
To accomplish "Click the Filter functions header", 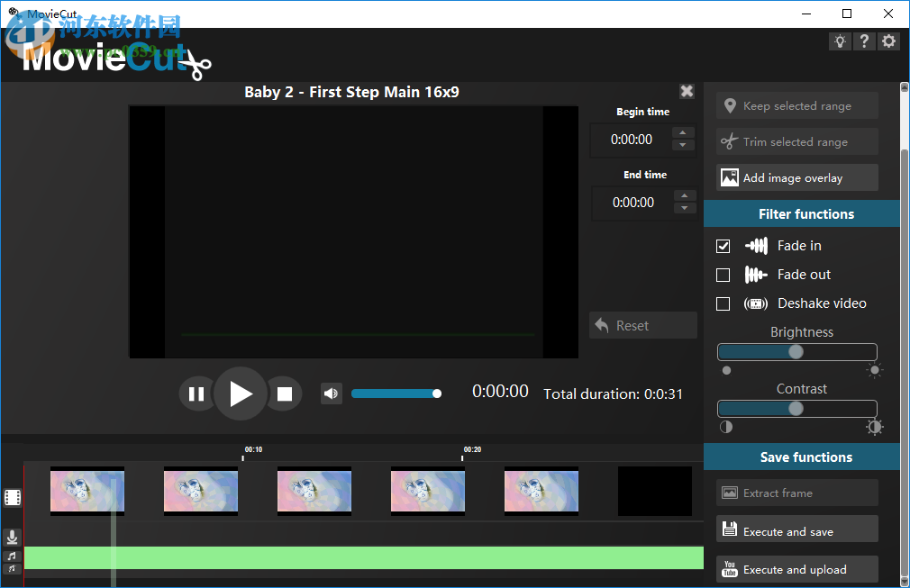I will pyautogui.click(x=802, y=214).
